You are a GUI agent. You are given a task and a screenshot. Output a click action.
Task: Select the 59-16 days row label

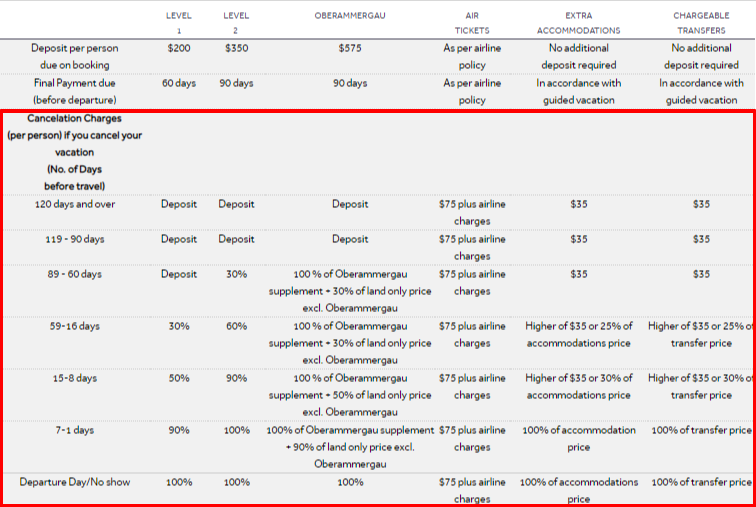[75, 326]
